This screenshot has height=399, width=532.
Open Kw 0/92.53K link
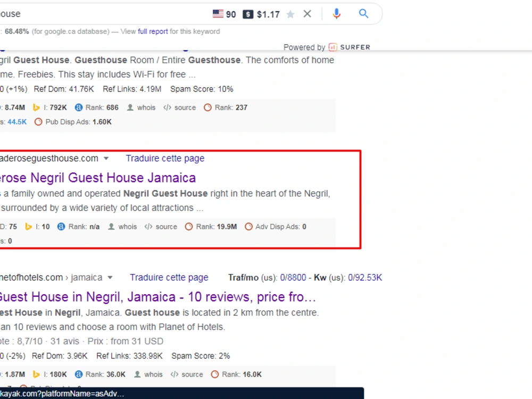365,278
